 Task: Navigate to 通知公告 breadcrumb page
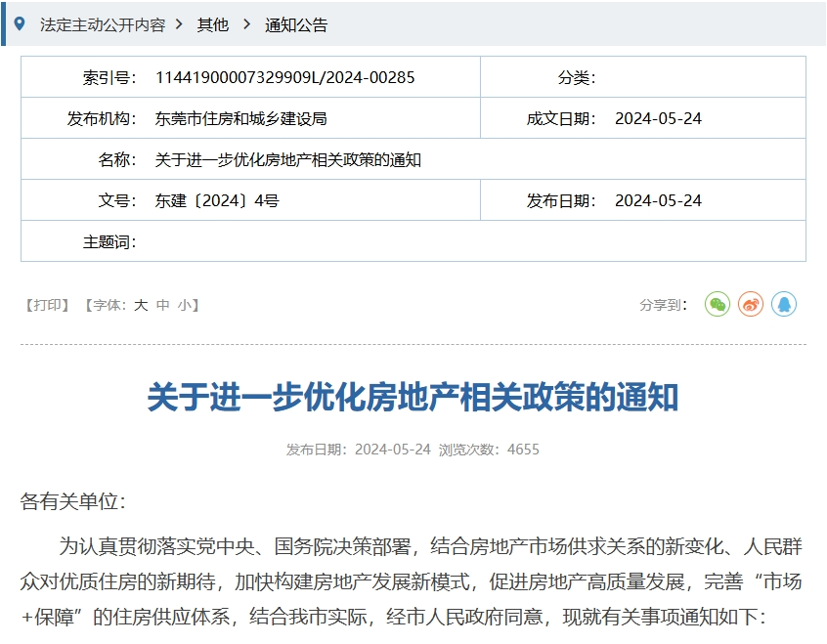296,24
